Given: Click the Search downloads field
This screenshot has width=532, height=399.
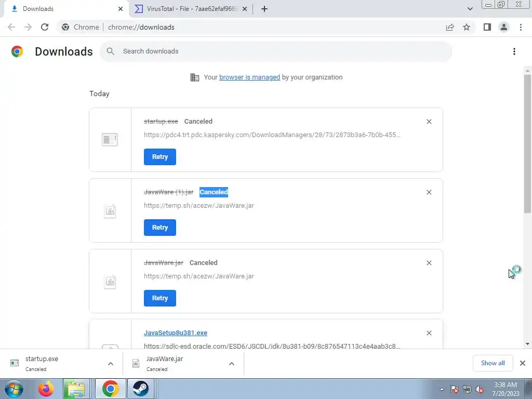Looking at the screenshot, I should coord(276,51).
